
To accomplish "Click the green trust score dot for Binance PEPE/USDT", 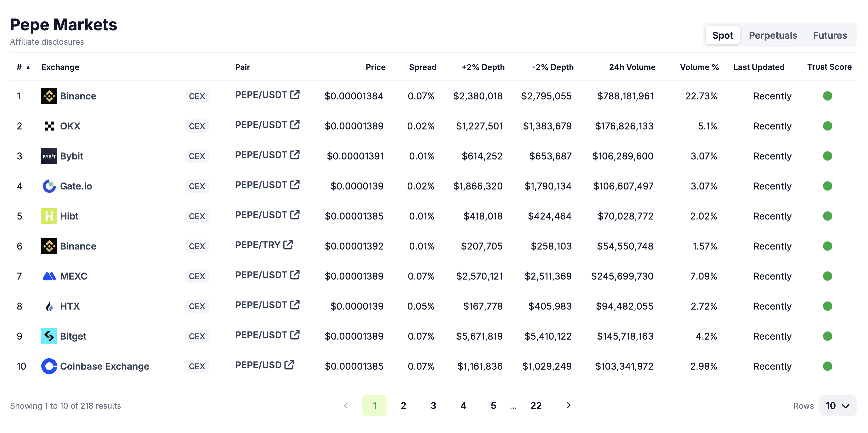I will coord(827,96).
